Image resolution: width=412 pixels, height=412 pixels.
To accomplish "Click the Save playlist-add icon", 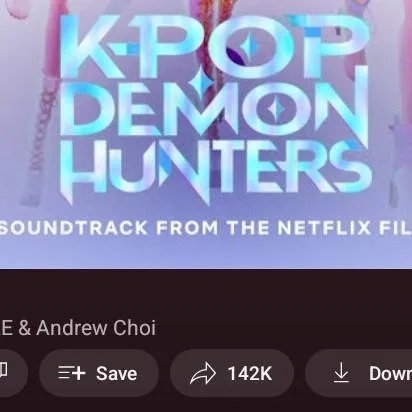I will (x=72, y=373).
